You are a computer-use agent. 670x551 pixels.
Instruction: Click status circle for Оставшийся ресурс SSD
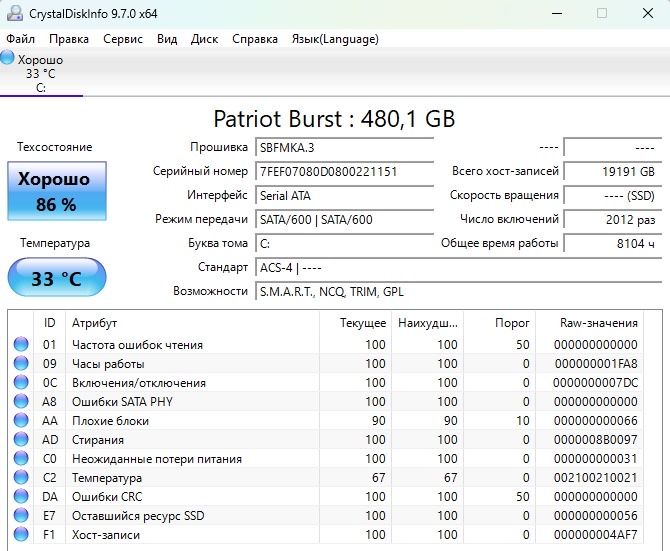(21, 516)
